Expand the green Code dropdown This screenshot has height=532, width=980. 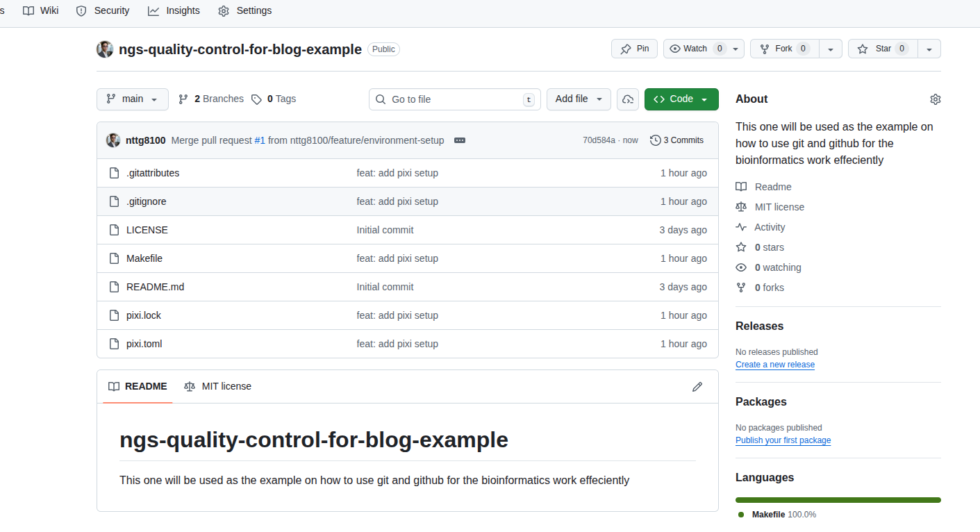click(681, 99)
